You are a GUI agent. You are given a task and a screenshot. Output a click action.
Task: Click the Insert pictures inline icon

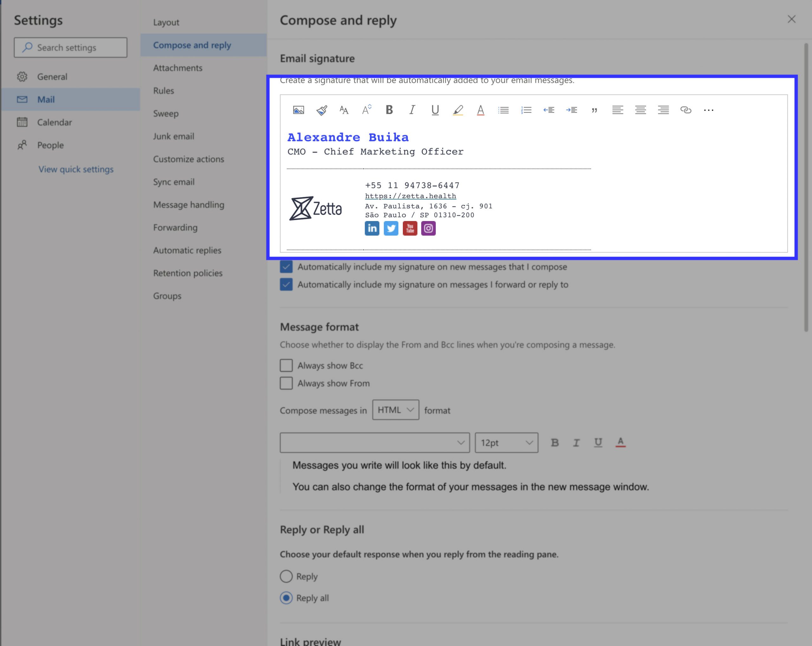pyautogui.click(x=298, y=110)
